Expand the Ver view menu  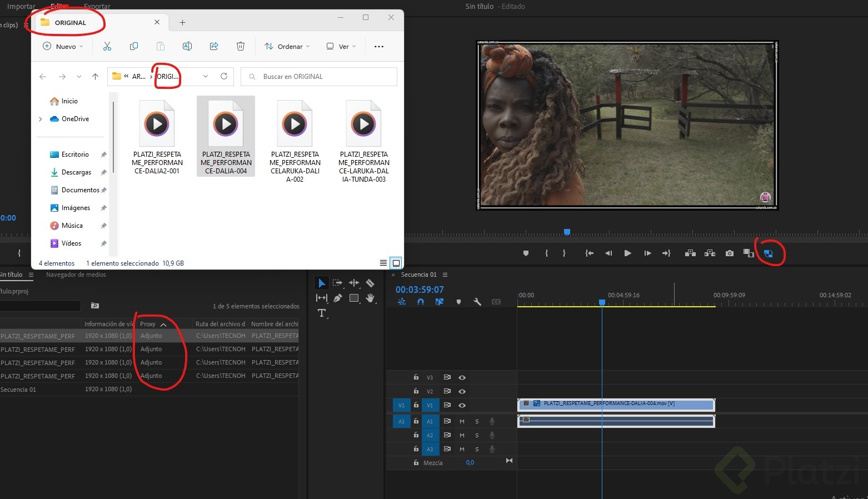click(341, 47)
